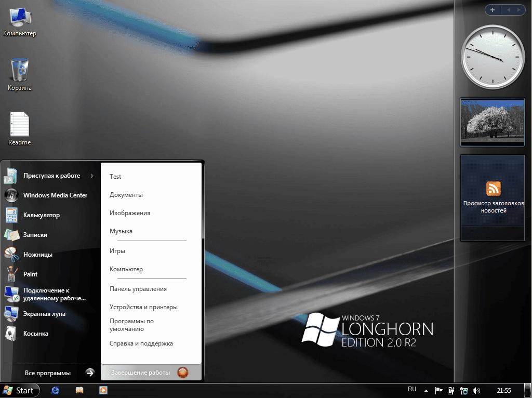The height and width of the screenshot is (398, 532).
Task: Click the Start button on the taskbar
Action: [x=20, y=391]
